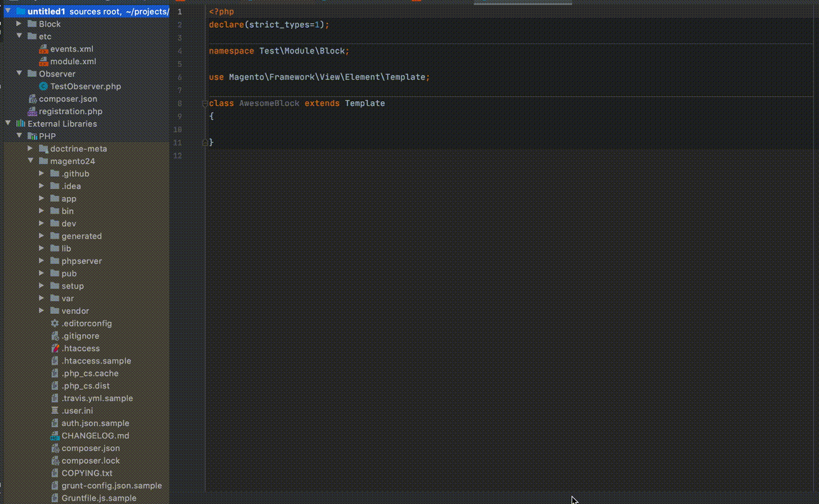Click the .editorconfig gear icon

coord(55,324)
